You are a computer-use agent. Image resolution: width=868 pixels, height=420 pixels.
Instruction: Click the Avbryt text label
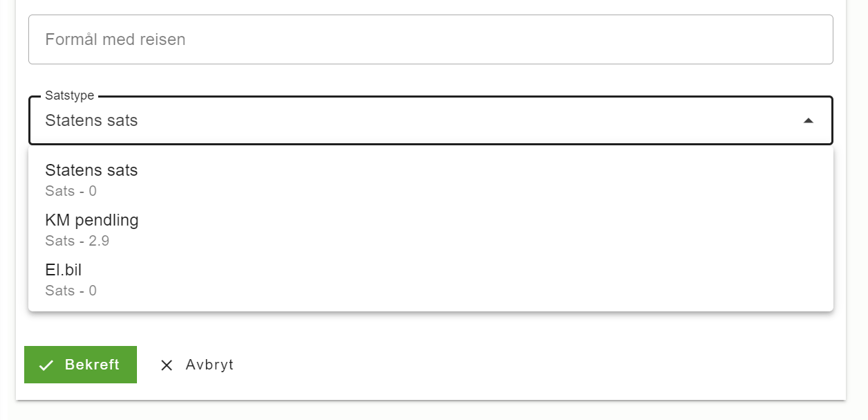(210, 365)
